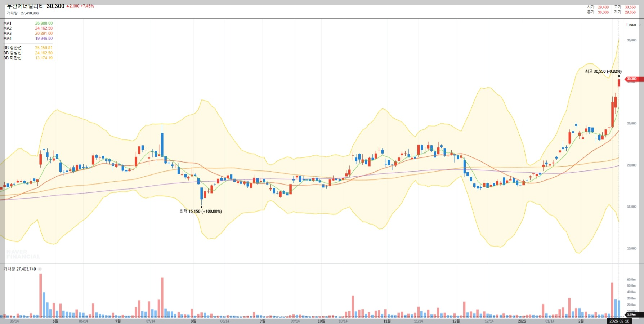Click the 15,000 price axis label

click(x=632, y=207)
